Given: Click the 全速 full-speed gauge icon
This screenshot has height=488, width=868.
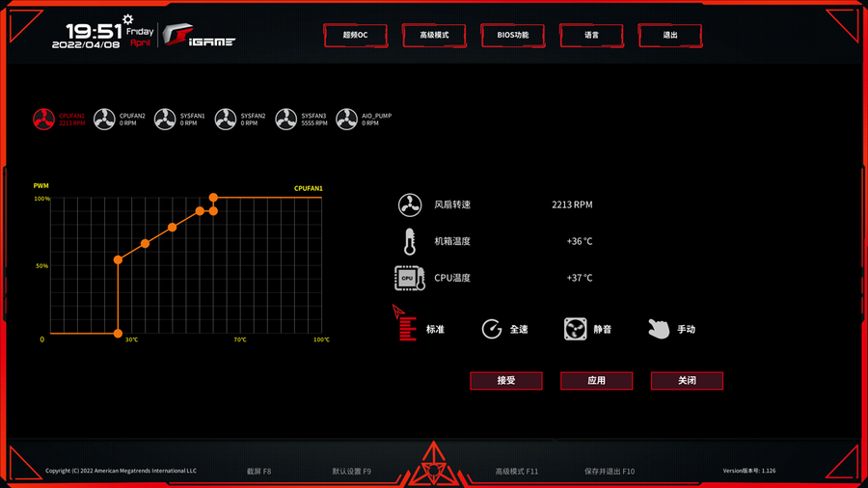Looking at the screenshot, I should [492, 329].
